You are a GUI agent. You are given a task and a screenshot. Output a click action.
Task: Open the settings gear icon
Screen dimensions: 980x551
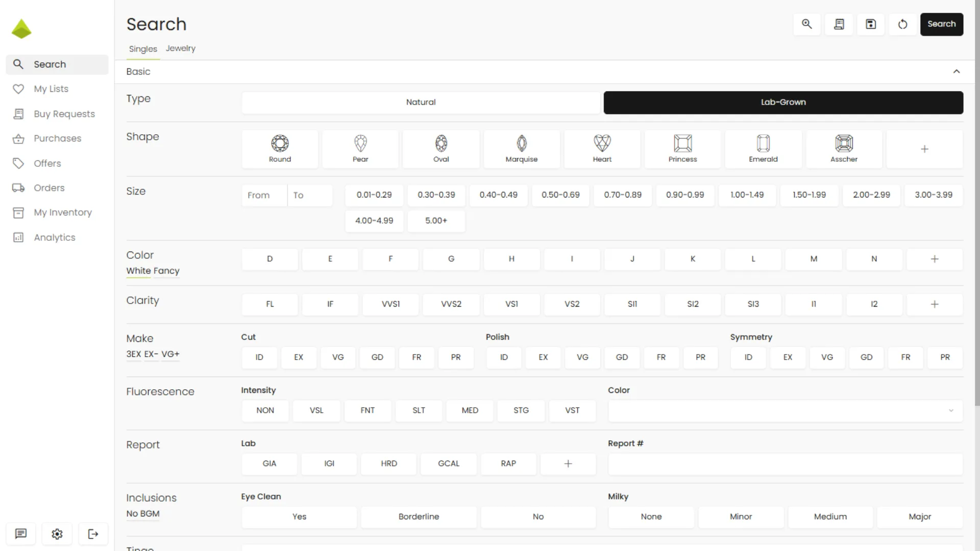(57, 534)
